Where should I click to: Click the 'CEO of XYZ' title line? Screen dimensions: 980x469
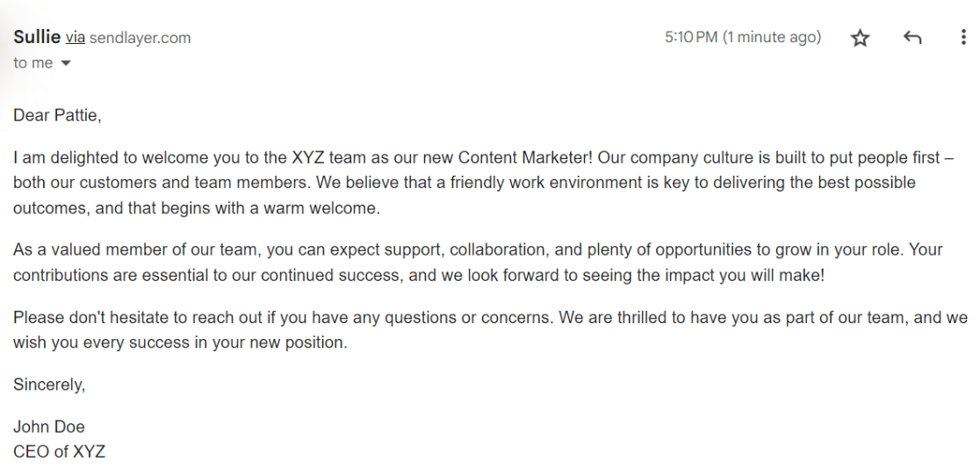point(59,451)
